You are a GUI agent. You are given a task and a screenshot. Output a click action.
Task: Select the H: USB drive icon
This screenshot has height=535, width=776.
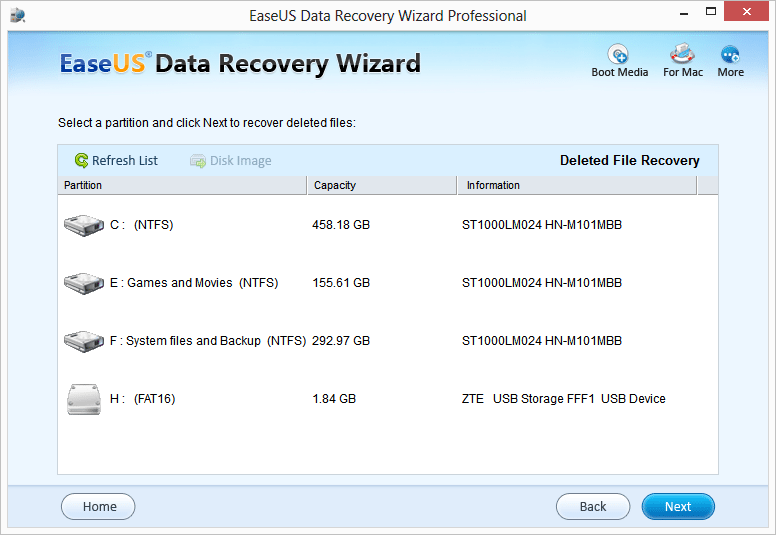[84, 399]
